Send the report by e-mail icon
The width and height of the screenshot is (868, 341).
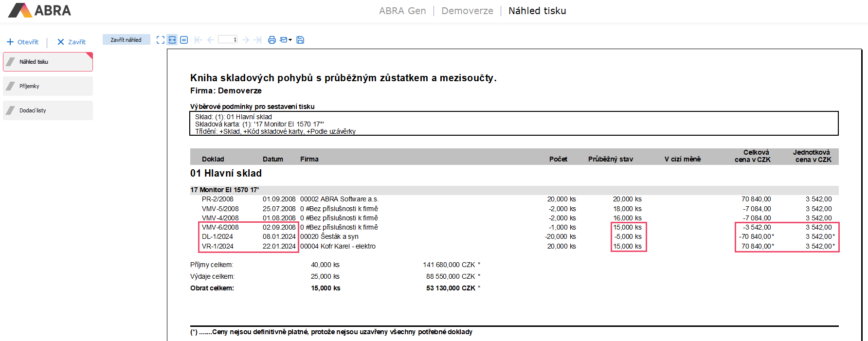(x=284, y=40)
